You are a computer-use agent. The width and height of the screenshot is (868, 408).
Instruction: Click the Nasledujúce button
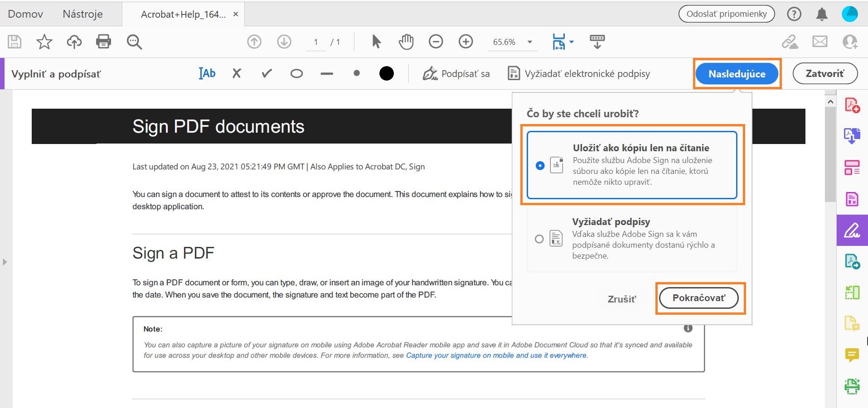tap(737, 74)
